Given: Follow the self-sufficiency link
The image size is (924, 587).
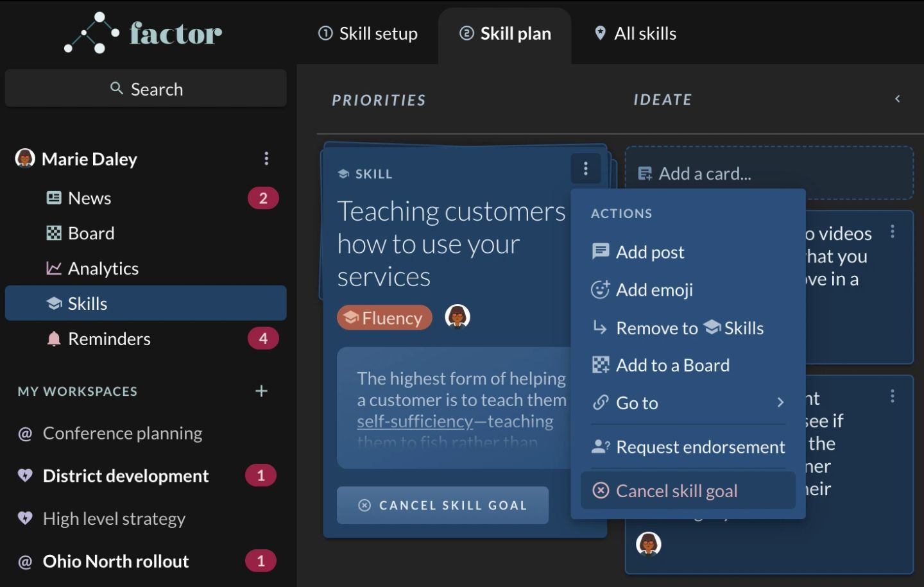Looking at the screenshot, I should click(415, 421).
